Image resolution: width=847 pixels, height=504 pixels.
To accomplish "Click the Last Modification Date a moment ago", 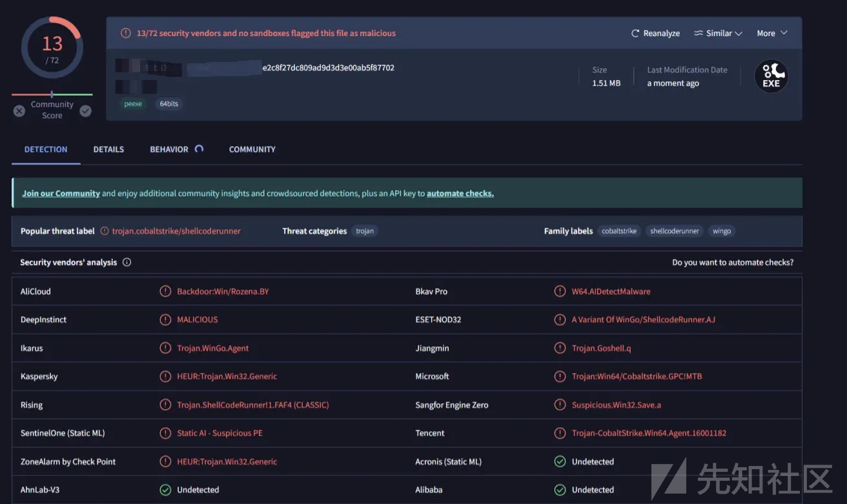I will click(x=673, y=83).
